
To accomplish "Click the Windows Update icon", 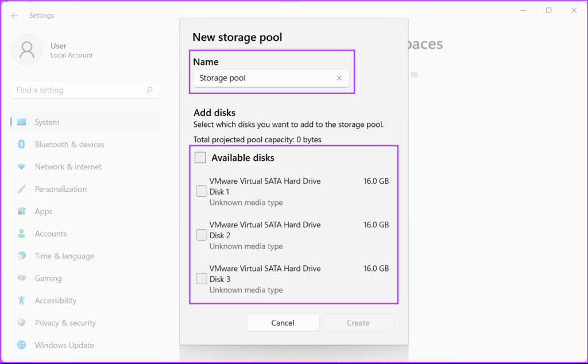I will coord(22,346).
